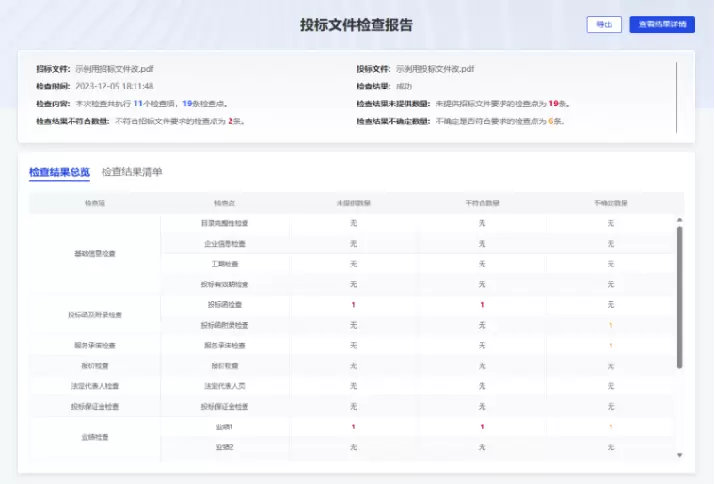The height and width of the screenshot is (484, 715).
Task: Click the table scrollbar's down arrow
Action: [x=680, y=455]
